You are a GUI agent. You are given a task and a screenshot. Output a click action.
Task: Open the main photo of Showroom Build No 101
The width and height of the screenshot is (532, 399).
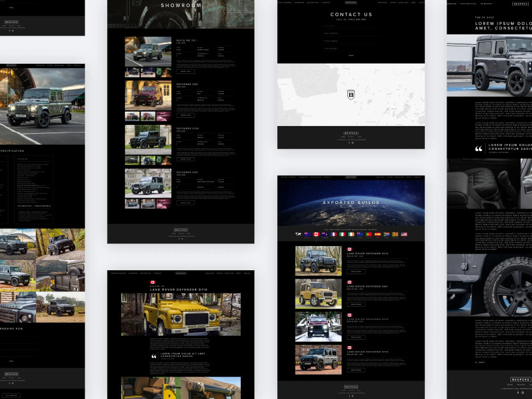click(x=148, y=52)
